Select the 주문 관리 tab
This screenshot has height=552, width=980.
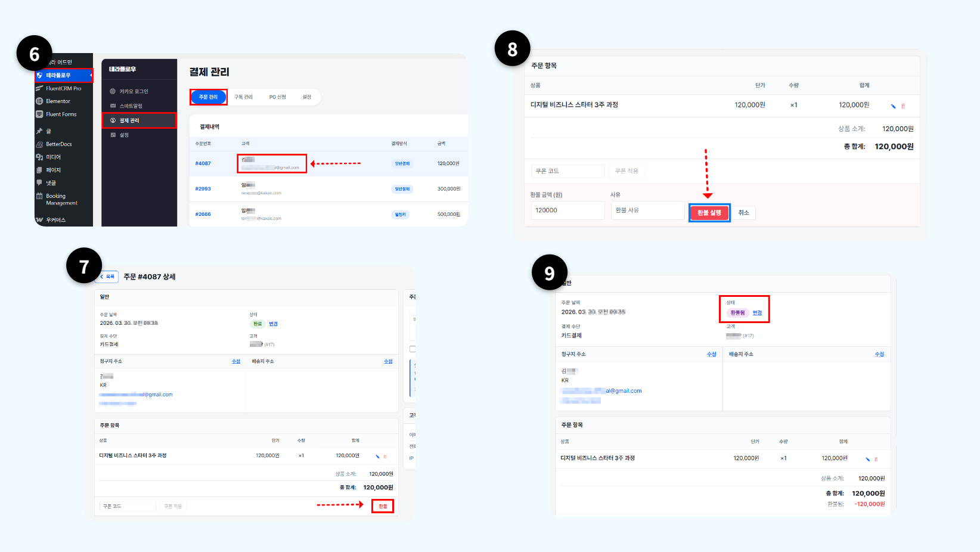[208, 97]
